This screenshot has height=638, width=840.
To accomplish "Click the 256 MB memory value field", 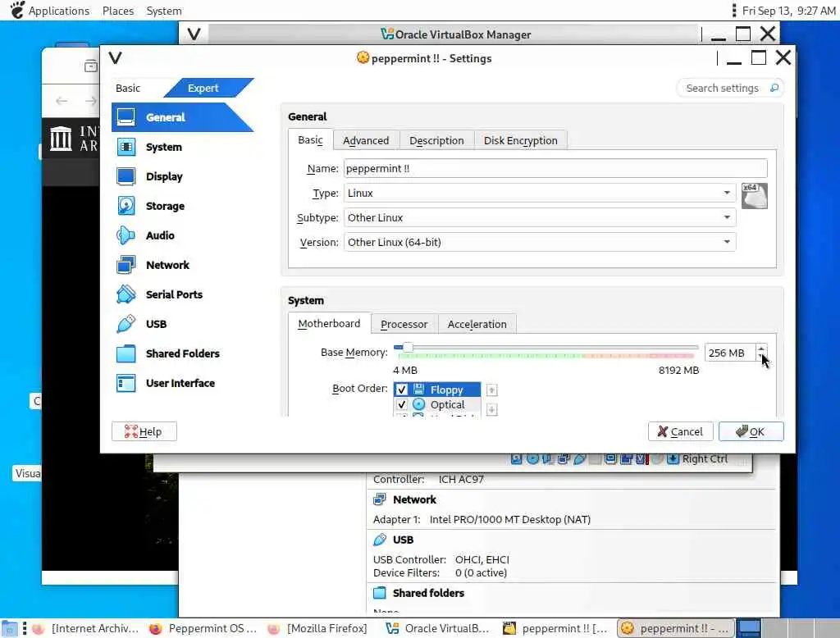I will pos(729,353).
